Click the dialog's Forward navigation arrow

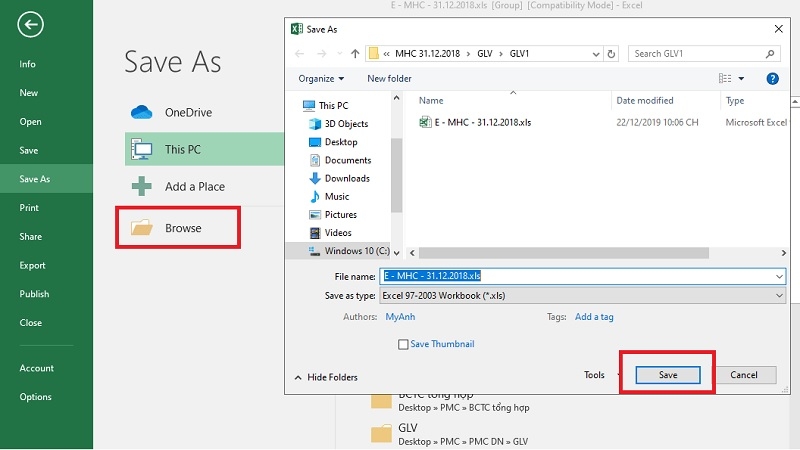coord(321,54)
